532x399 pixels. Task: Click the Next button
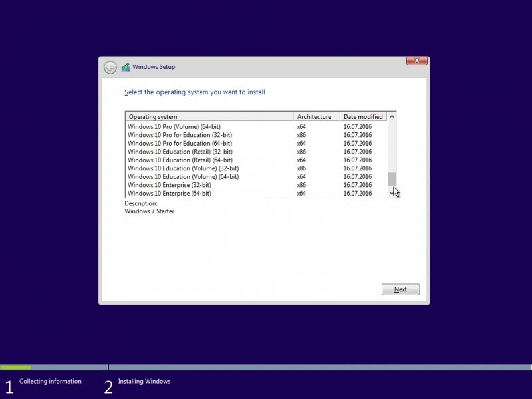(400, 289)
